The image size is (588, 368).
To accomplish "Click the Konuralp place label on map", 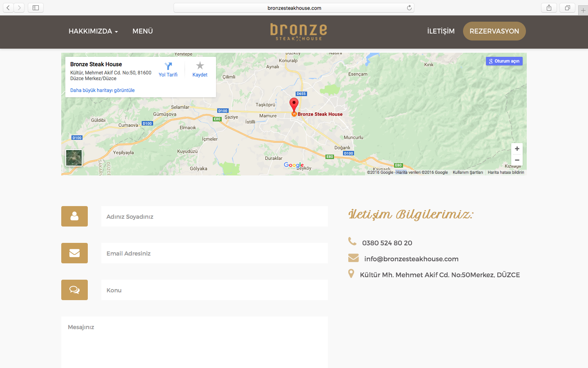I will (288, 61).
